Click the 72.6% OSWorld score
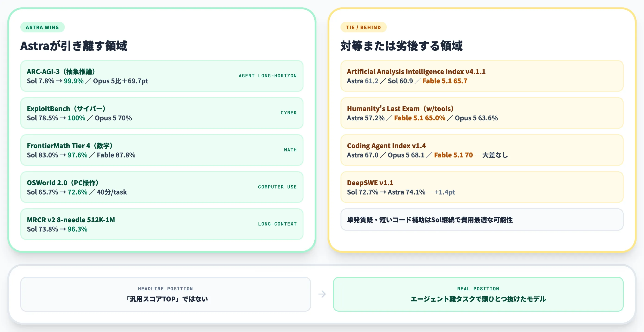This screenshot has width=644, height=332. [77, 192]
